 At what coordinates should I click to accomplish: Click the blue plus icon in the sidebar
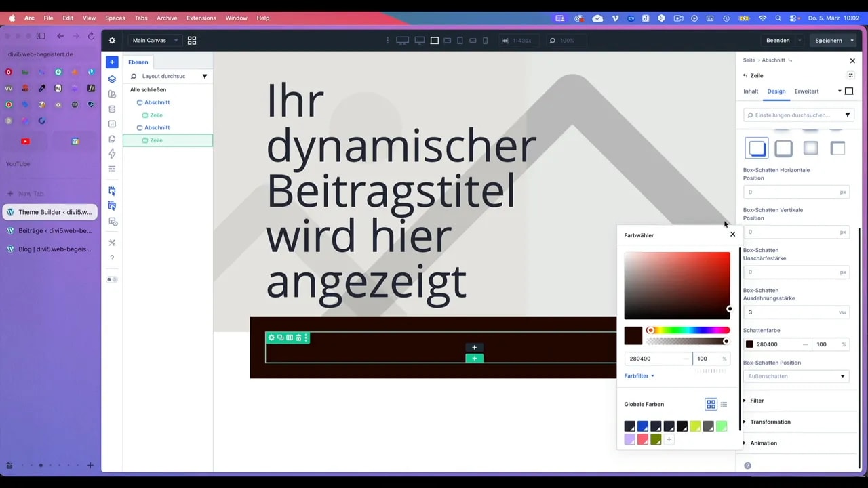pos(112,62)
